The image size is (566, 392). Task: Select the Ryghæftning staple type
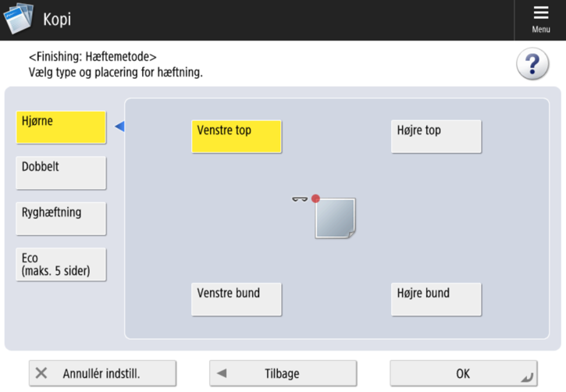coord(61,219)
